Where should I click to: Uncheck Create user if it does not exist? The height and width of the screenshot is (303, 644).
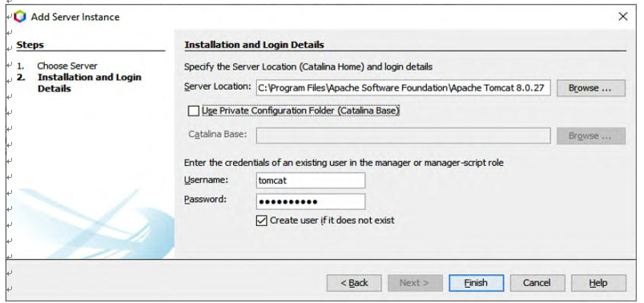pyautogui.click(x=261, y=220)
